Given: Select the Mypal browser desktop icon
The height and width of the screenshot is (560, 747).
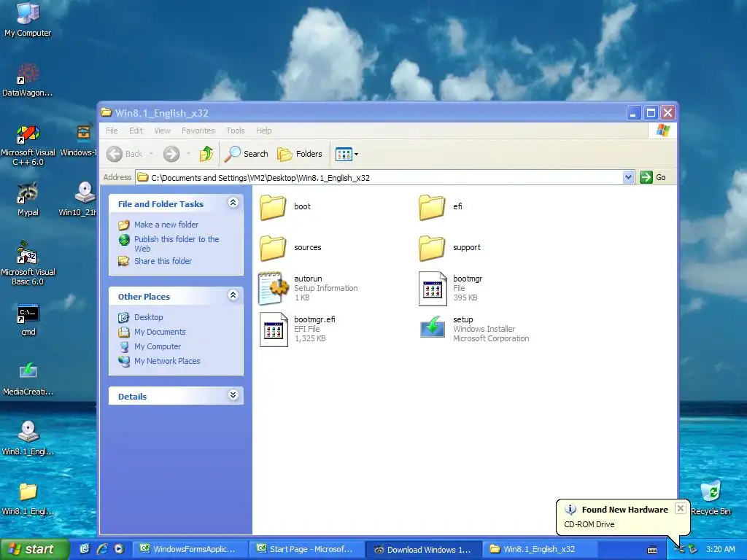Looking at the screenshot, I should coord(28,200).
